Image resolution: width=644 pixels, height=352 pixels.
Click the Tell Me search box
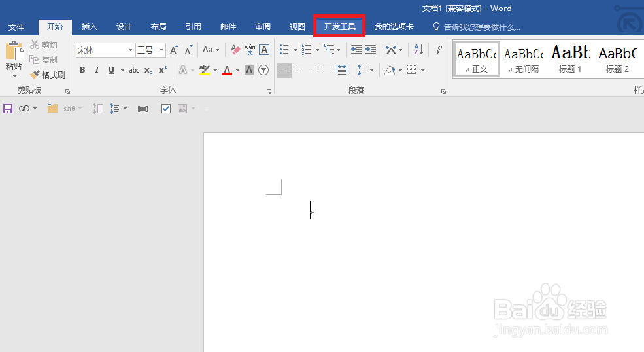click(x=477, y=27)
